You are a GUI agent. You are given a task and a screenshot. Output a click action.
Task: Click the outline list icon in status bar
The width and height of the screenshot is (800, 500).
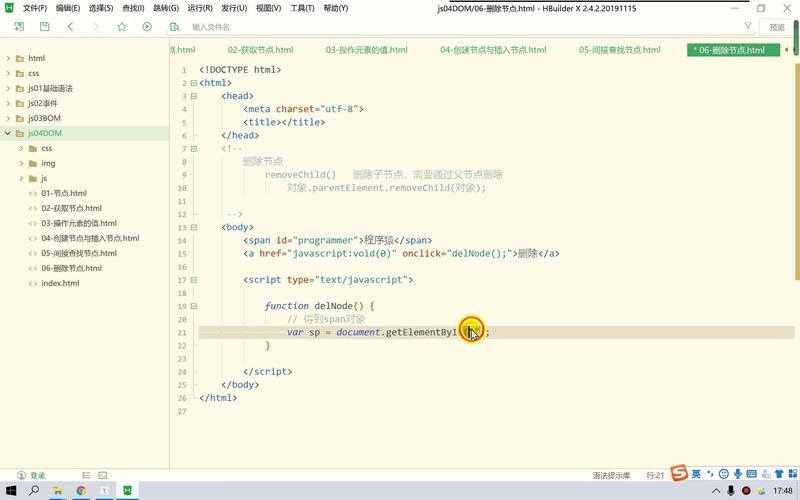(86, 475)
